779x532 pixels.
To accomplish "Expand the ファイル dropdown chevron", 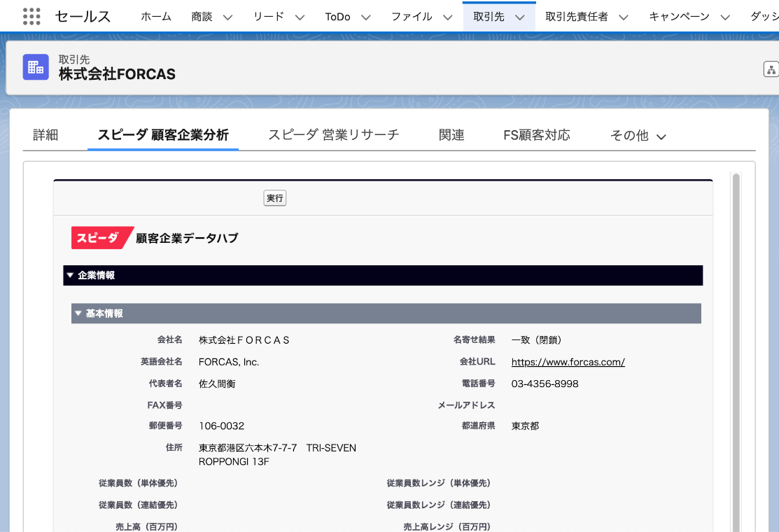I will [447, 17].
